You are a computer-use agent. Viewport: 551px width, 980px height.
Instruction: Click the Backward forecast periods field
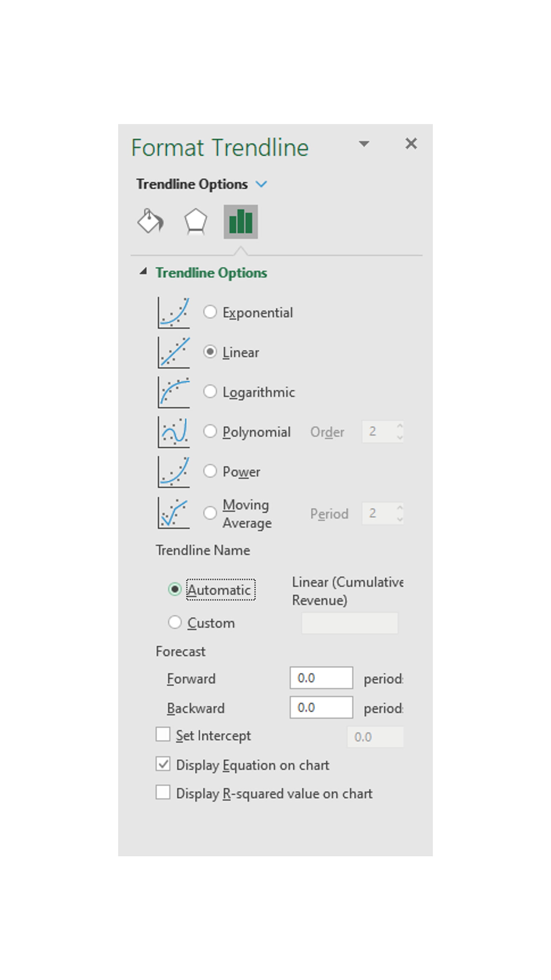tap(321, 707)
